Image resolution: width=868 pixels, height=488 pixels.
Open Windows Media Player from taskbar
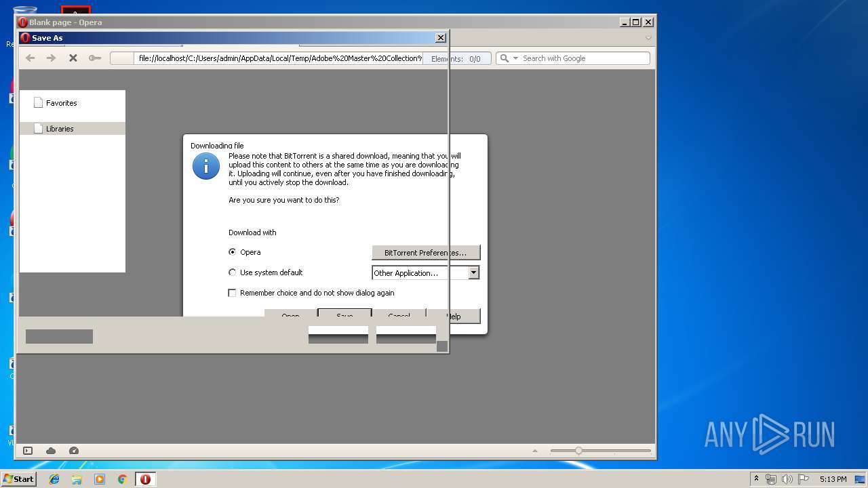[100, 479]
